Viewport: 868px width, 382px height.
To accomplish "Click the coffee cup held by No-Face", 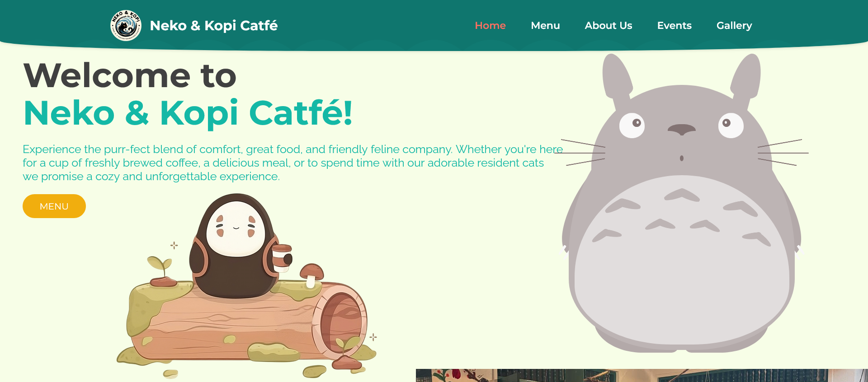I will 281,258.
